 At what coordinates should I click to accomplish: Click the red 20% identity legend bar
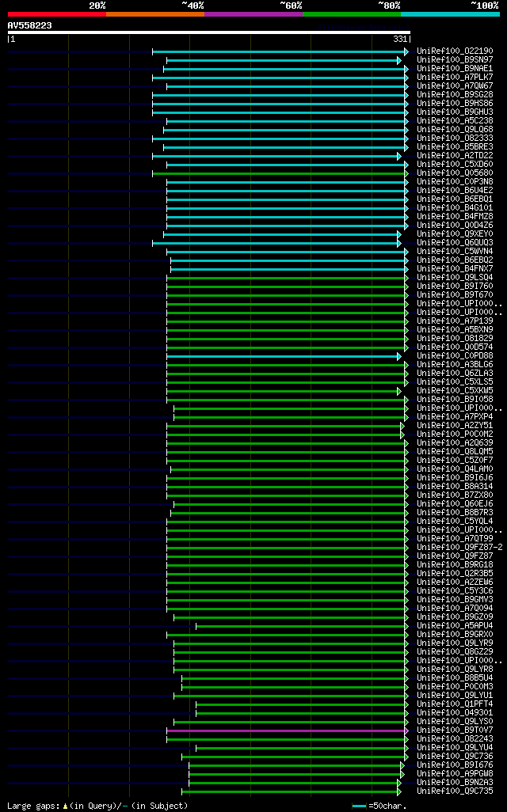pos(57,14)
